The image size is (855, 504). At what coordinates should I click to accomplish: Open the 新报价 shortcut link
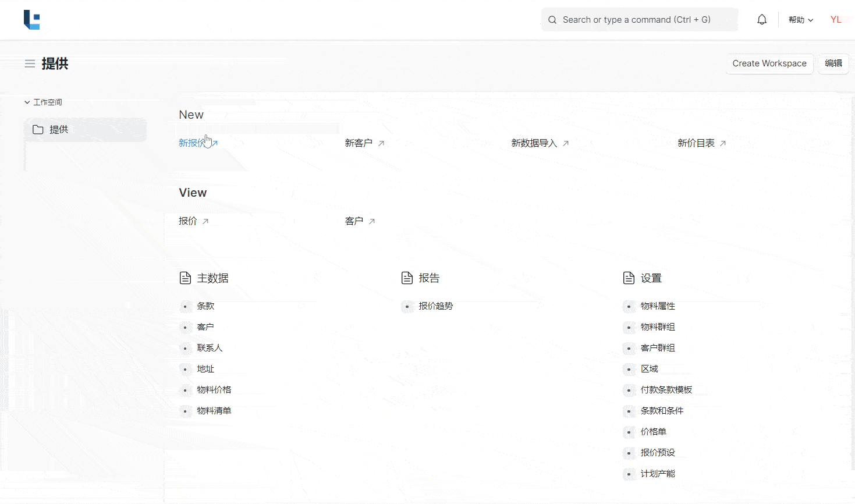click(x=192, y=143)
